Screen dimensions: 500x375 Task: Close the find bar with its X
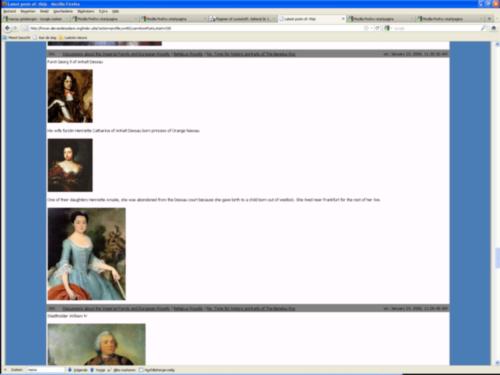click(x=5, y=370)
